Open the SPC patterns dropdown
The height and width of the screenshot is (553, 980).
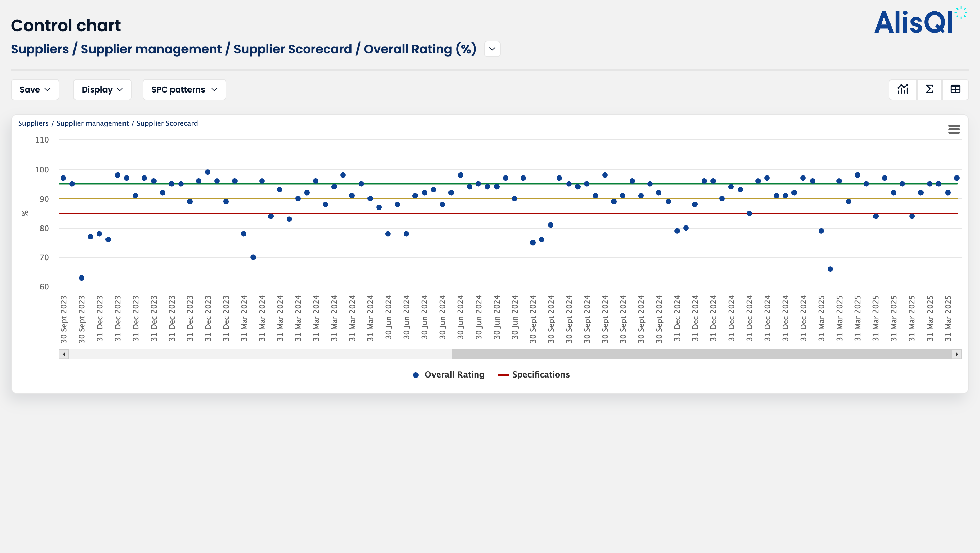184,90
